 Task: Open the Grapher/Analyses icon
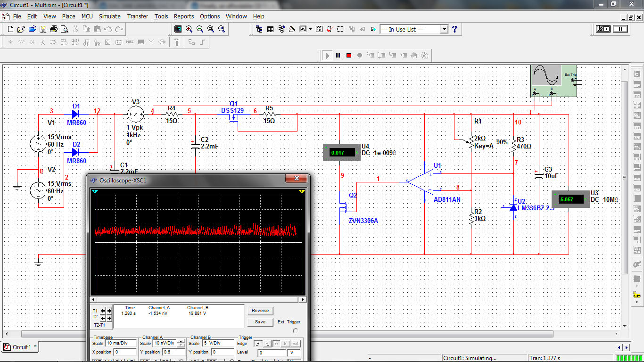(x=303, y=29)
